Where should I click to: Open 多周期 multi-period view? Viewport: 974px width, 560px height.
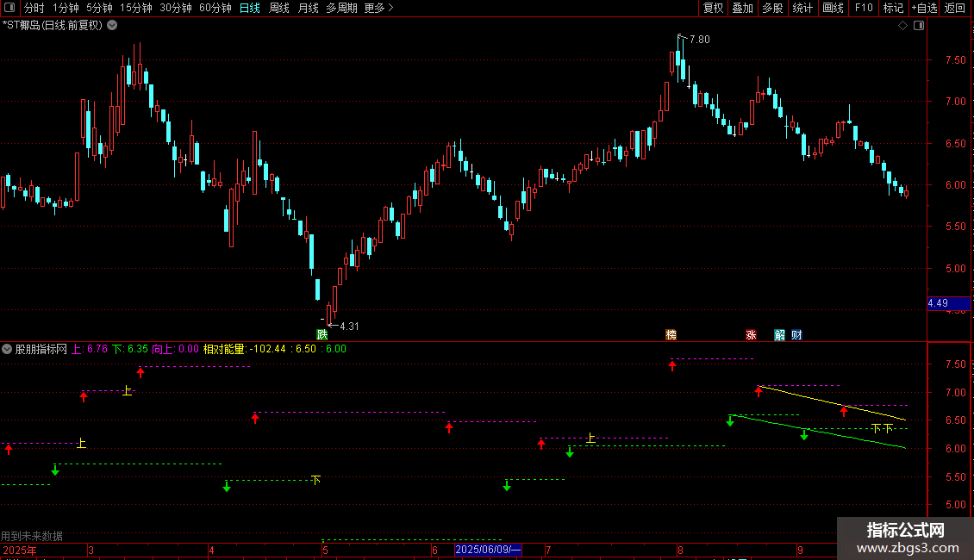point(341,8)
